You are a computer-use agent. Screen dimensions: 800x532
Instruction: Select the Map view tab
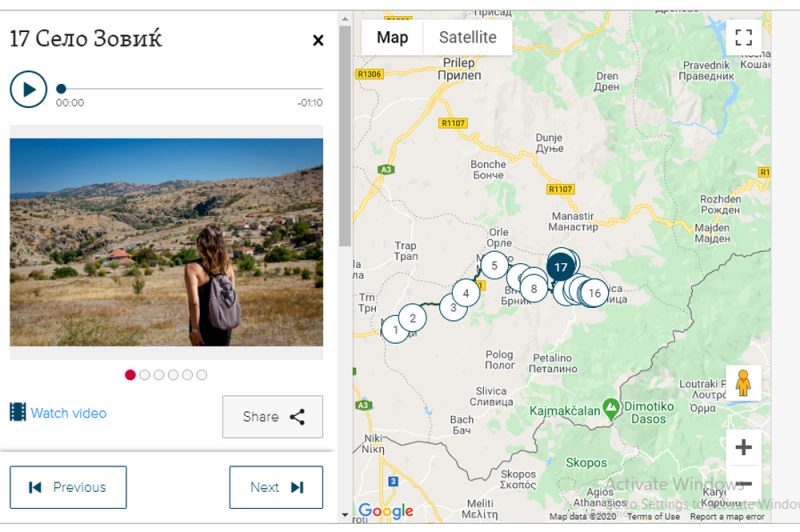click(x=392, y=38)
